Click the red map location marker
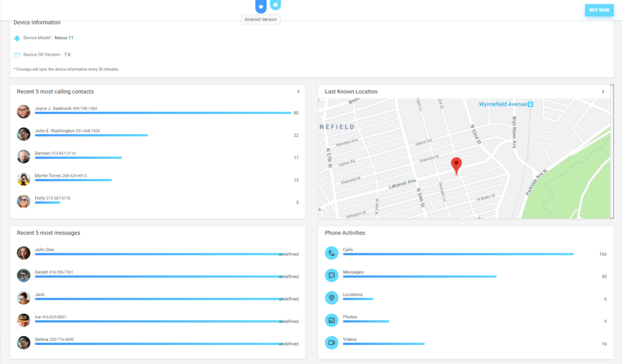The height and width of the screenshot is (364, 622). pyautogui.click(x=456, y=166)
